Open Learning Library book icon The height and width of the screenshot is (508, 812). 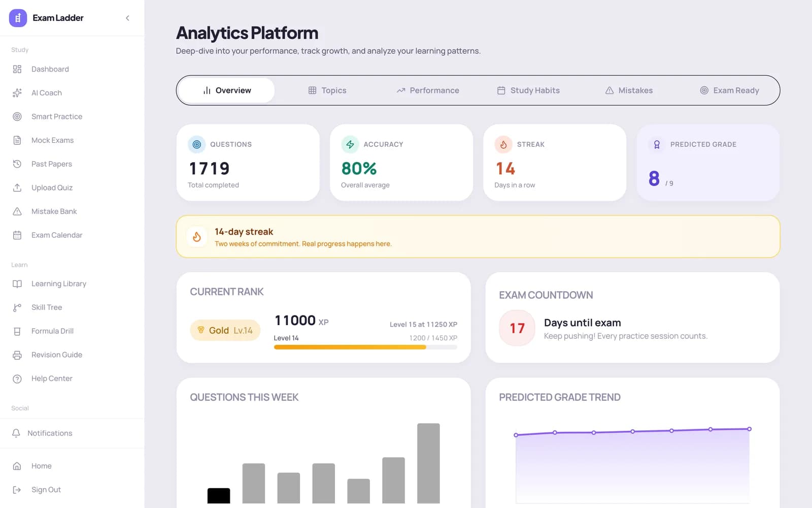coord(17,283)
